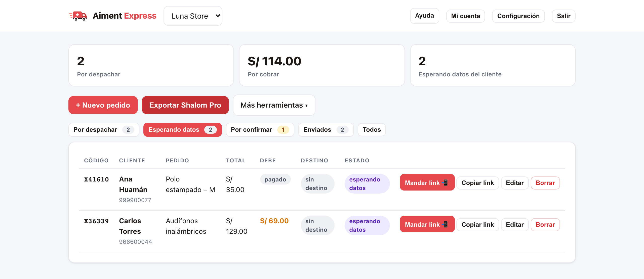Click esperando datos badge in Carlos's row
This screenshot has height=279, width=644.
(367, 225)
